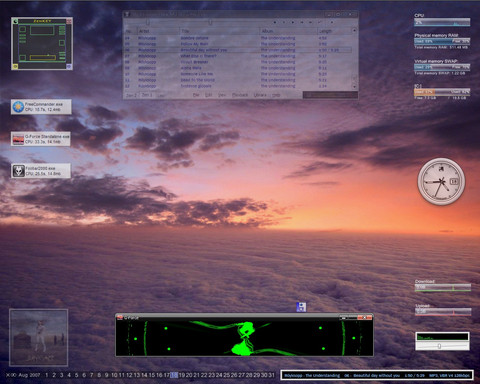
Task: Click the stop button in foobar2000 toolbar
Action: [275, 22]
